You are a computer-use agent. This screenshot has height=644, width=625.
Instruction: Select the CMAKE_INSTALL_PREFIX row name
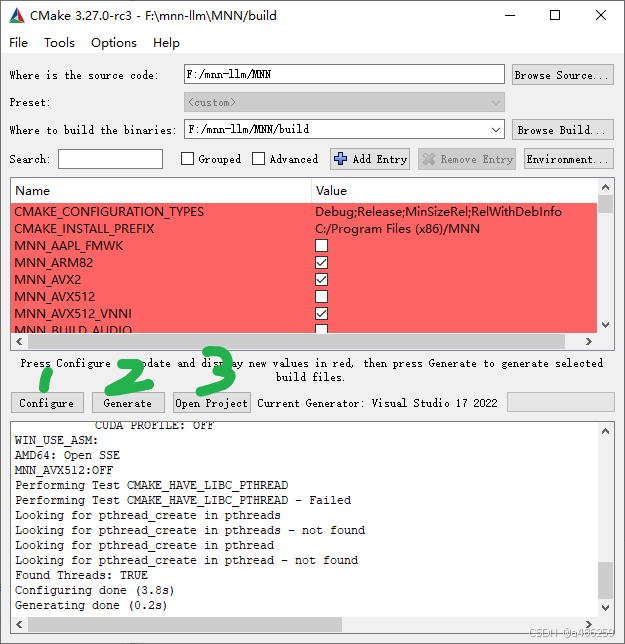pyautogui.click(x=84, y=229)
